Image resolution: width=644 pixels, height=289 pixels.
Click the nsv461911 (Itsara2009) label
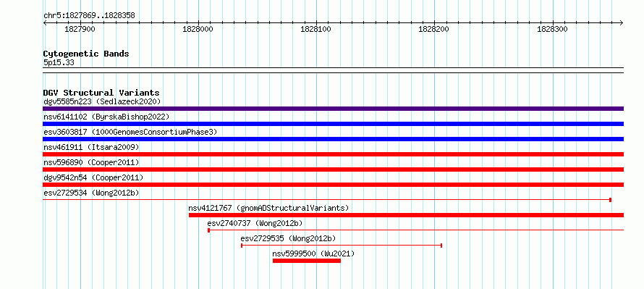91,147
